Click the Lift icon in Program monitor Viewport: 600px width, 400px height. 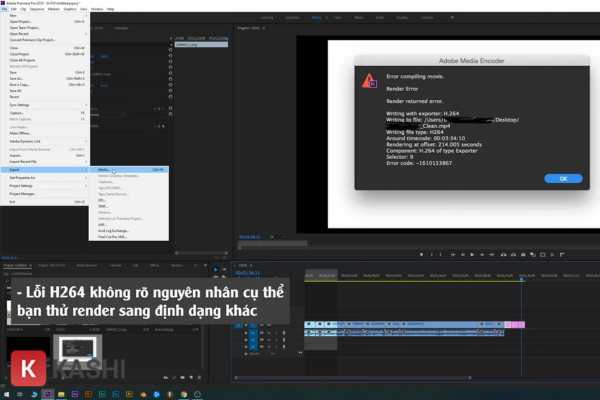tap(504, 255)
